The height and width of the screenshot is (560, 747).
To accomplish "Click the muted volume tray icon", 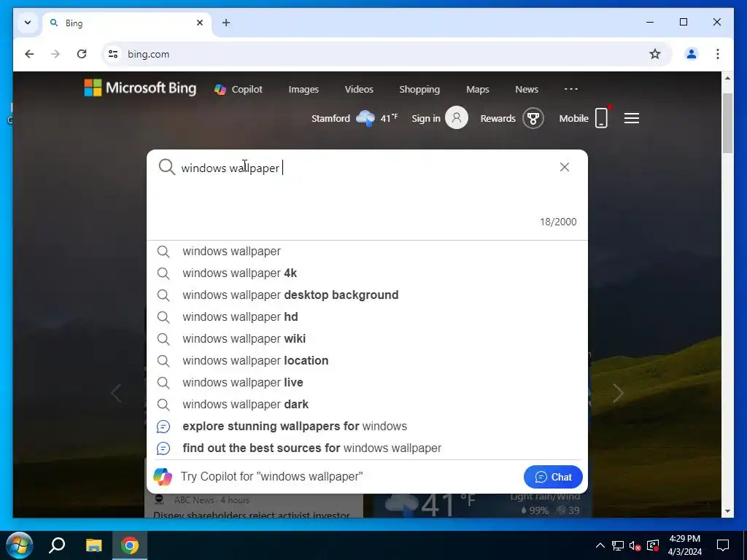I will tap(635, 545).
